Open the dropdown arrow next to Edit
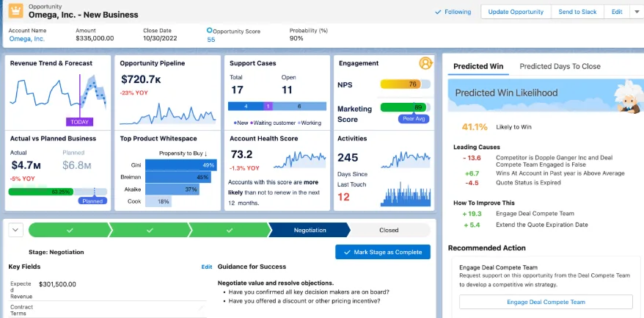644x318 pixels. point(635,12)
